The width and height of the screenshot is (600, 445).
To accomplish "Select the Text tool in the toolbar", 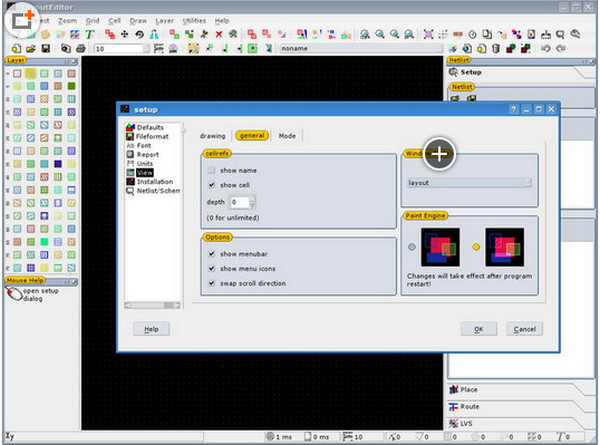I will click(x=90, y=34).
